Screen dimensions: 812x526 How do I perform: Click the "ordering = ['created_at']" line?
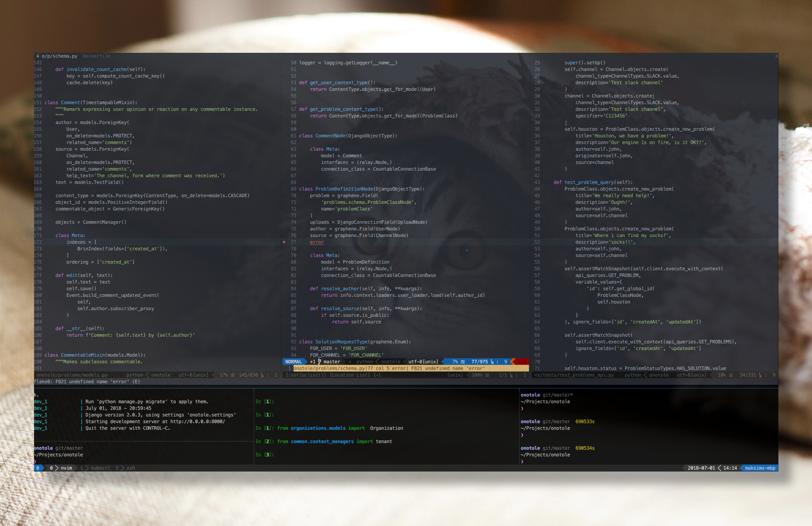click(100, 262)
